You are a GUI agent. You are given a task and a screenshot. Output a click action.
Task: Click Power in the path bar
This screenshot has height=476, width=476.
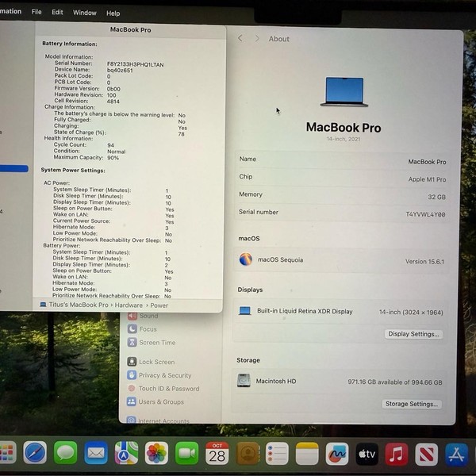[159, 305]
